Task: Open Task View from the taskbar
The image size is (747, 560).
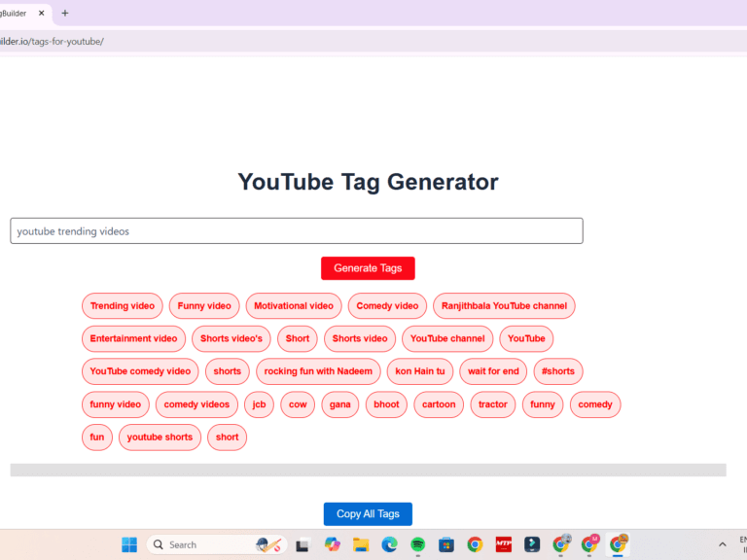Action: [302, 544]
